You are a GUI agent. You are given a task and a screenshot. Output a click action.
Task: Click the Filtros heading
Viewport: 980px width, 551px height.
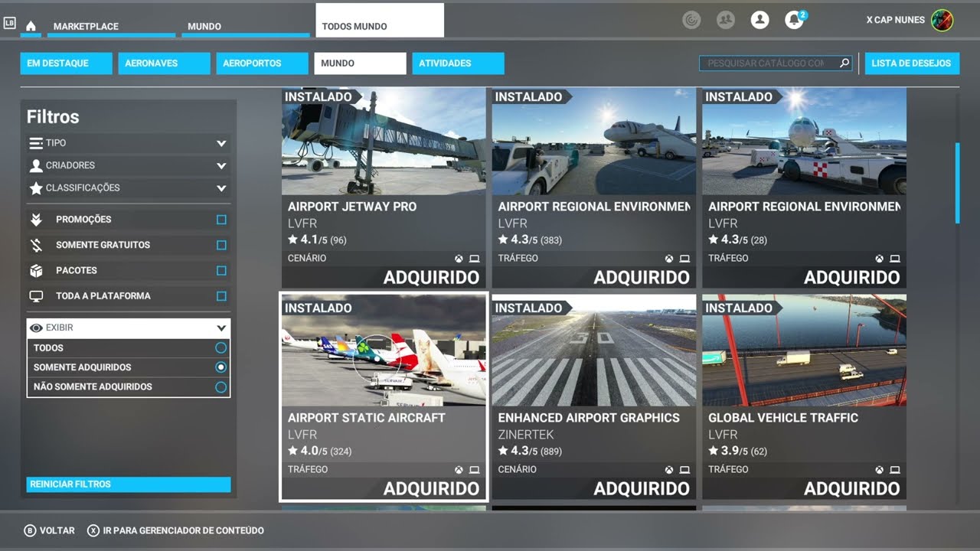53,117
